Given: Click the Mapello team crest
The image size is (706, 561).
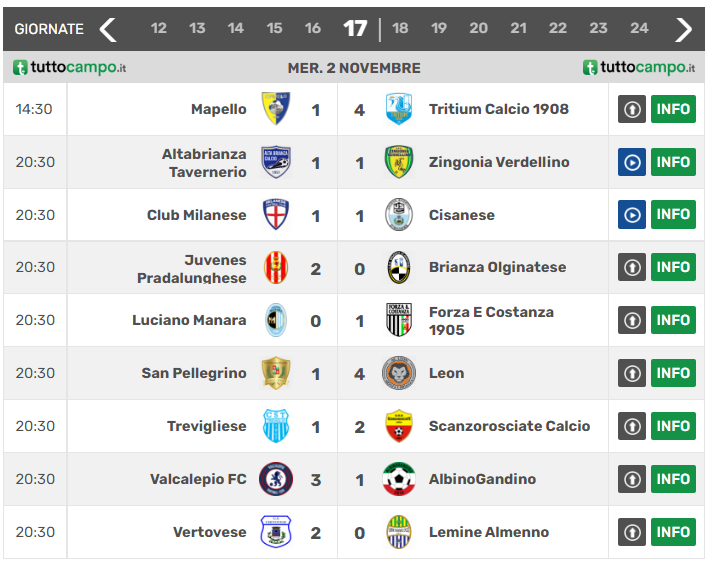Looking at the screenshot, I should tap(275, 109).
